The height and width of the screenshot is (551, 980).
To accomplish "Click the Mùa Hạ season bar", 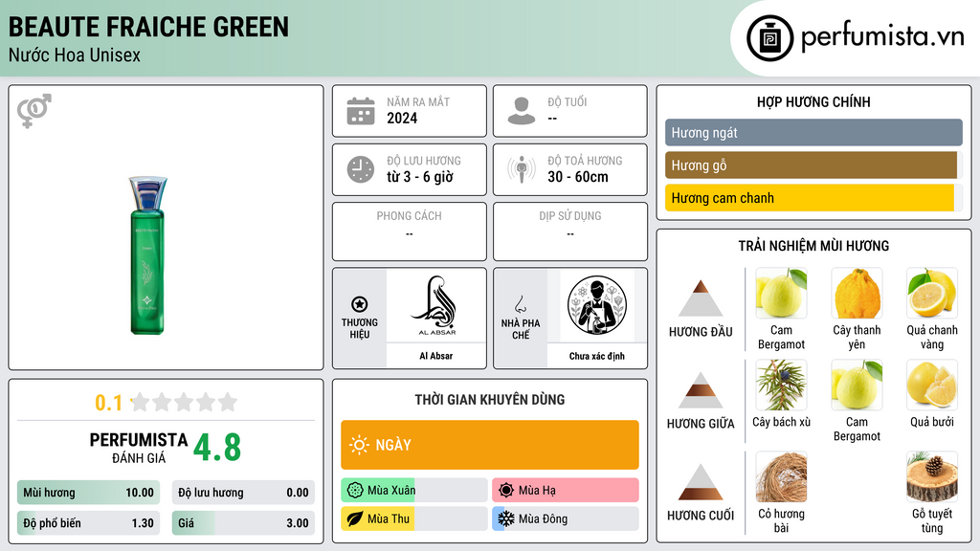I will (566, 491).
